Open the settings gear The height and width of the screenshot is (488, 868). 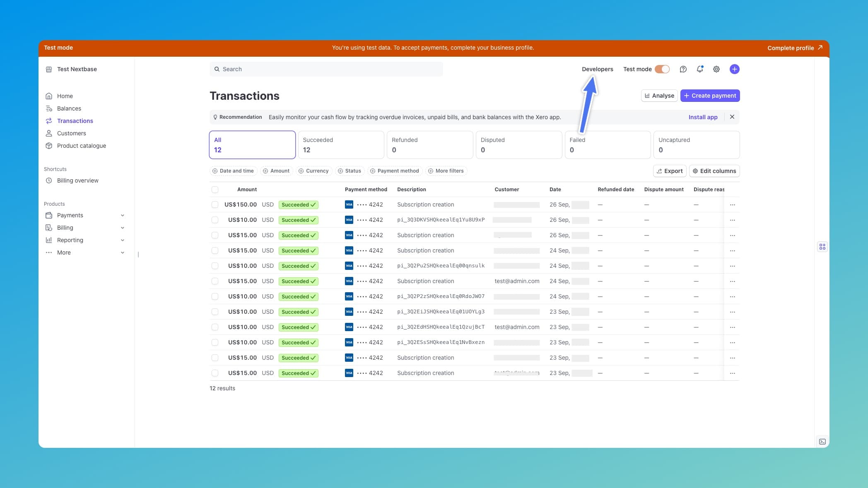(716, 69)
